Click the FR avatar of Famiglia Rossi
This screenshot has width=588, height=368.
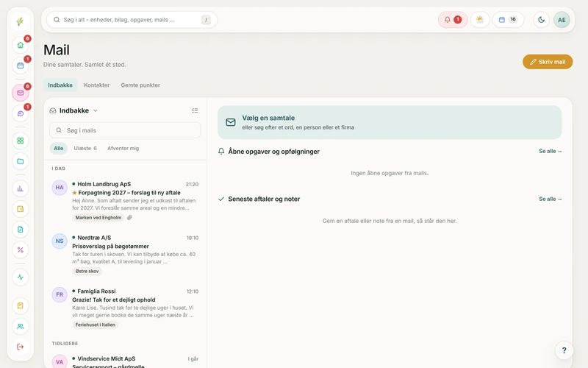(x=60, y=295)
